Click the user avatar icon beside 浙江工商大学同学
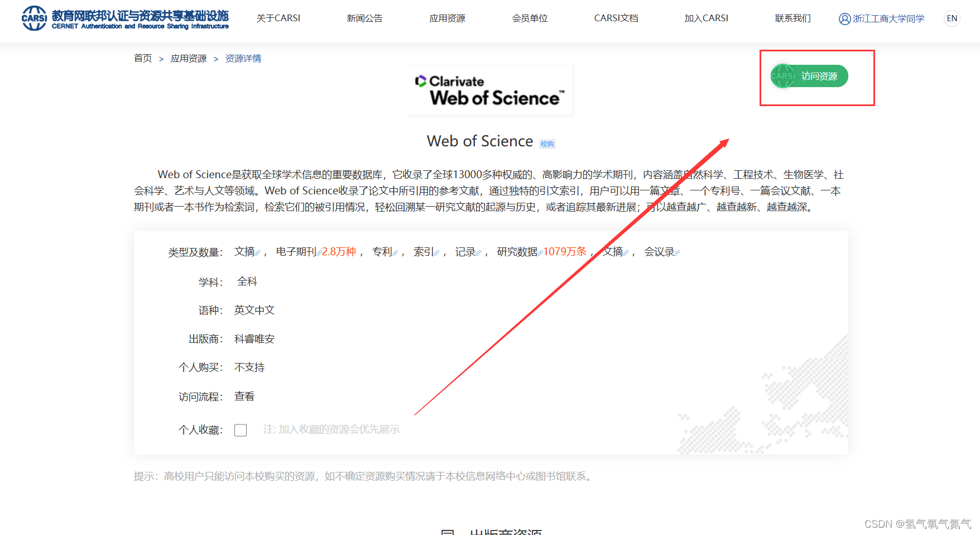Image resolution: width=980 pixels, height=535 pixels. (x=844, y=19)
